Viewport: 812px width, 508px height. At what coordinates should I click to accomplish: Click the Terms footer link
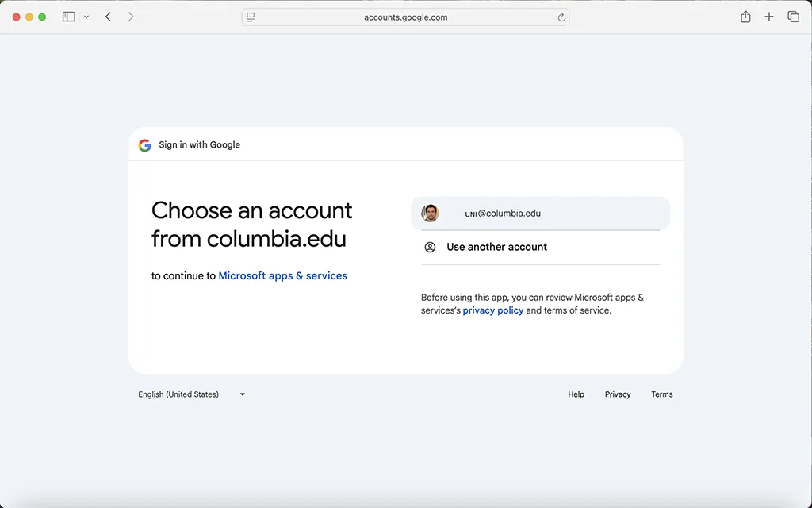(662, 394)
